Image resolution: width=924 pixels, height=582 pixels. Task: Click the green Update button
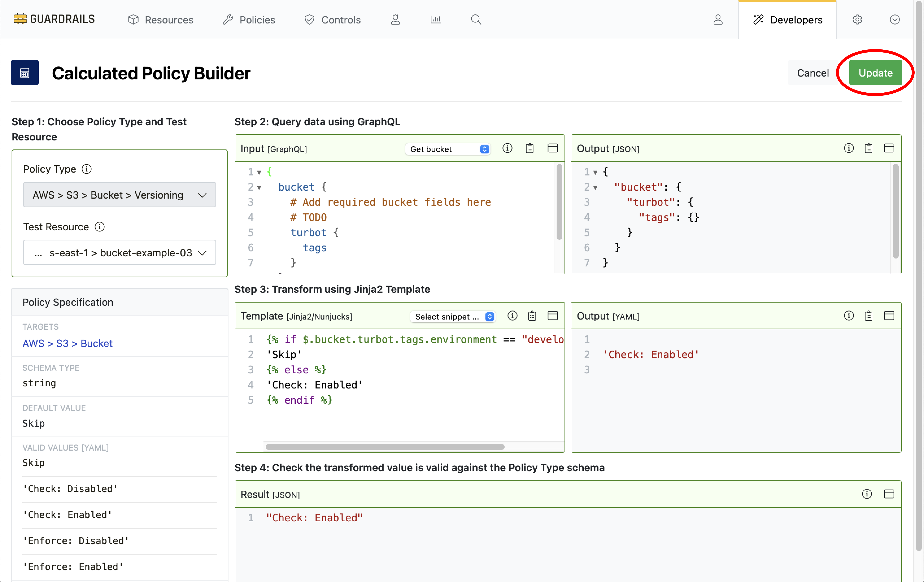point(875,73)
